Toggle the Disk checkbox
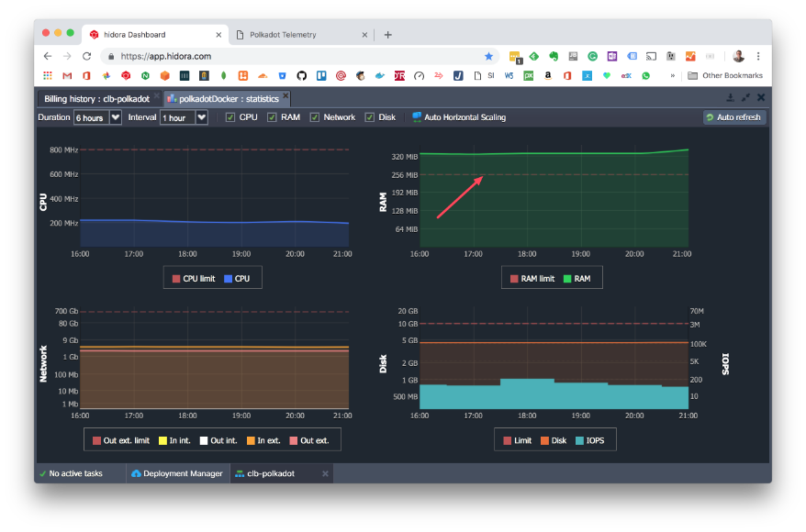The image size is (806, 532). pos(370,117)
